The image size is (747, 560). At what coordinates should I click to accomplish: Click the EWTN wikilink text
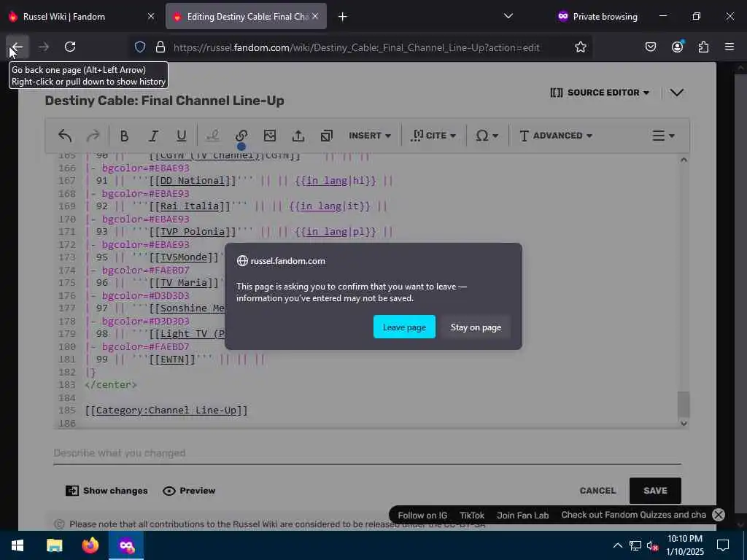(x=171, y=359)
